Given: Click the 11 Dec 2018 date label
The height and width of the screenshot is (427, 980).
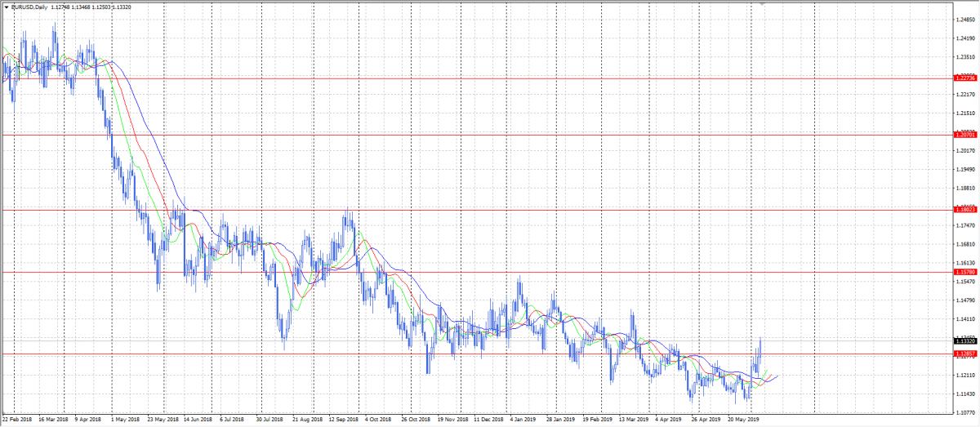Looking at the screenshot, I should [488, 420].
